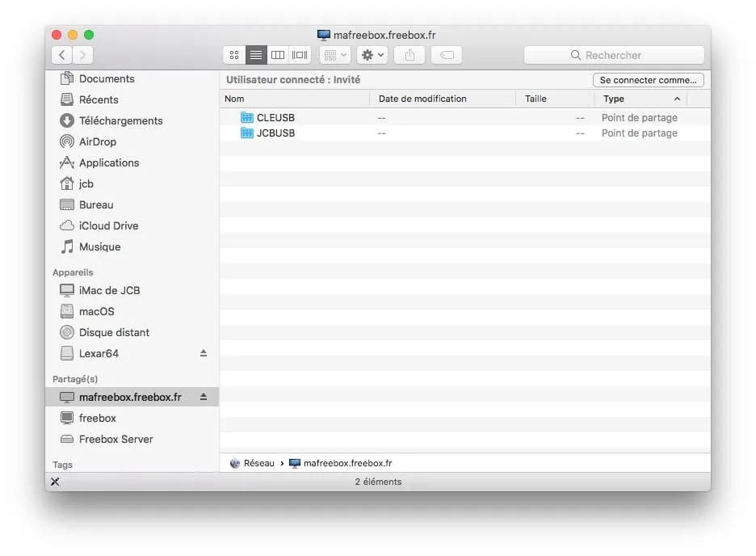Switch to column view

coord(278,55)
